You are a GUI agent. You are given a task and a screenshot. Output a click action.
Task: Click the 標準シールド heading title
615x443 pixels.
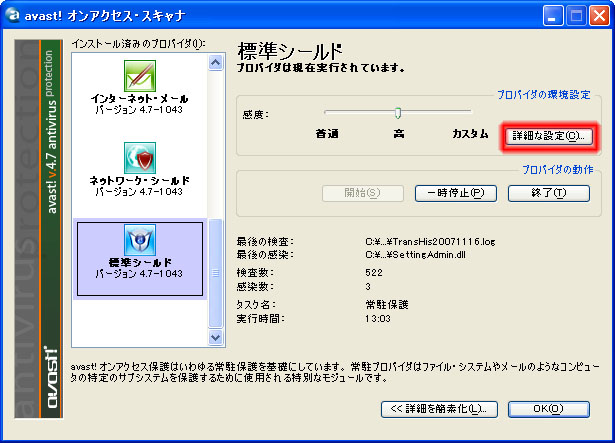(290, 51)
